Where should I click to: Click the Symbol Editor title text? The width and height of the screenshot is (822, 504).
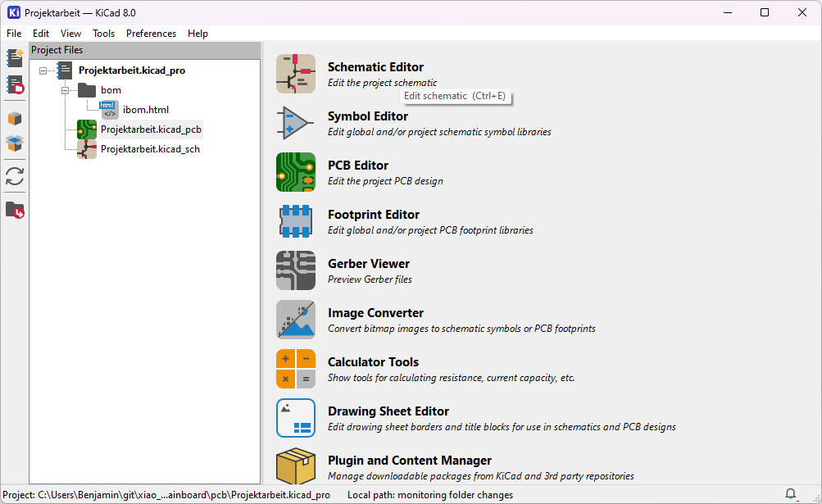coord(367,116)
